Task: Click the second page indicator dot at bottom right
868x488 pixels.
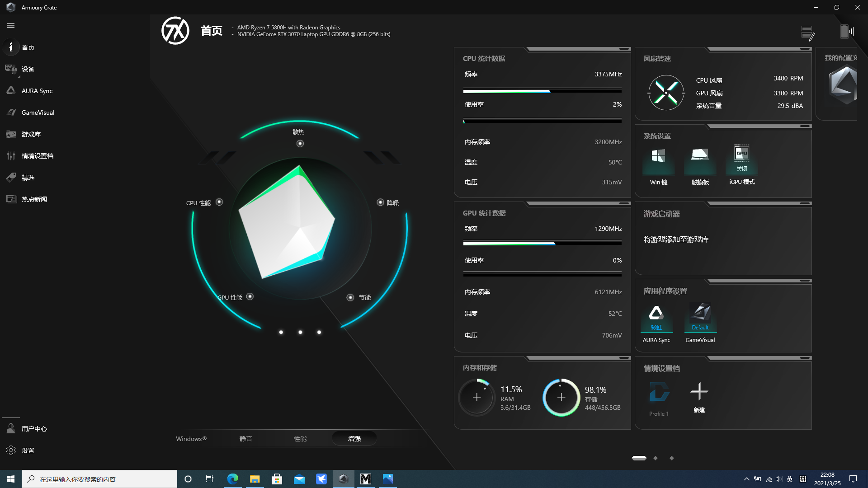Action: (655, 458)
